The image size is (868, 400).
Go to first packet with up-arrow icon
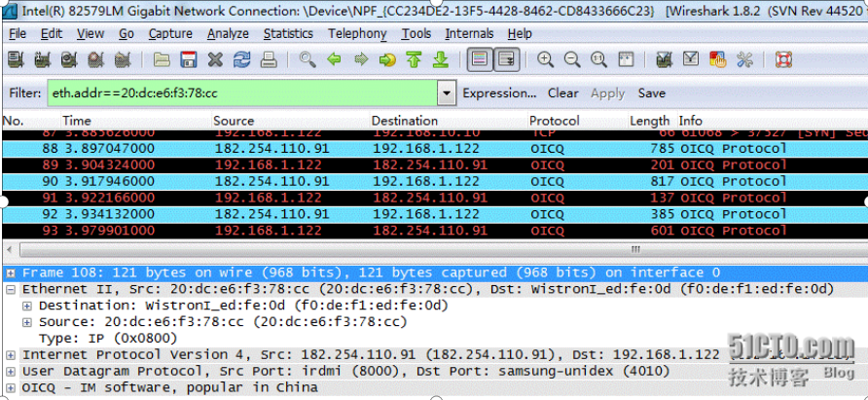click(x=415, y=59)
